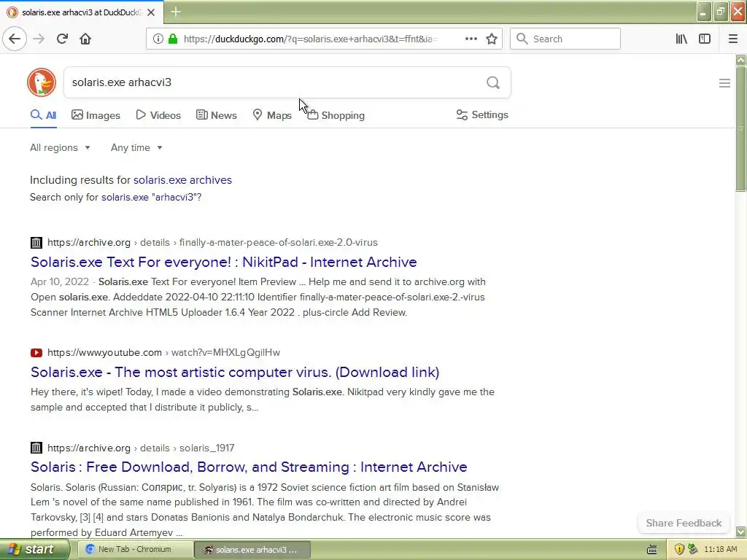747x560 pixels.
Task: Click the green secure padlock icon
Action: point(173,39)
